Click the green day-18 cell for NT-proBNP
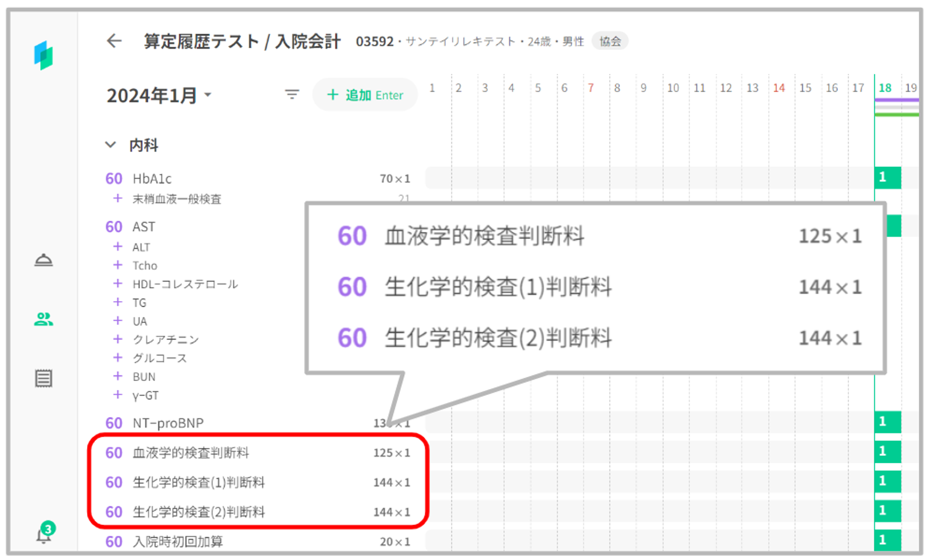The width and height of the screenshot is (930, 560). click(x=887, y=422)
